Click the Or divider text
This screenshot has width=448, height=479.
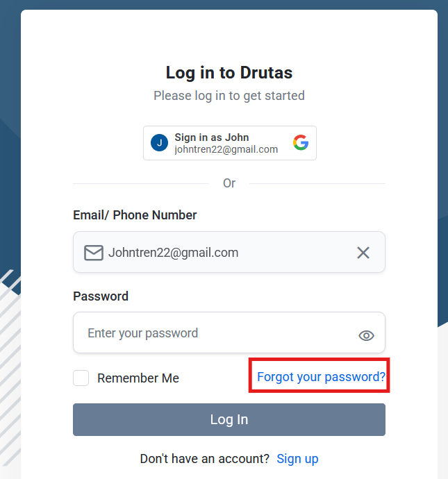(229, 183)
